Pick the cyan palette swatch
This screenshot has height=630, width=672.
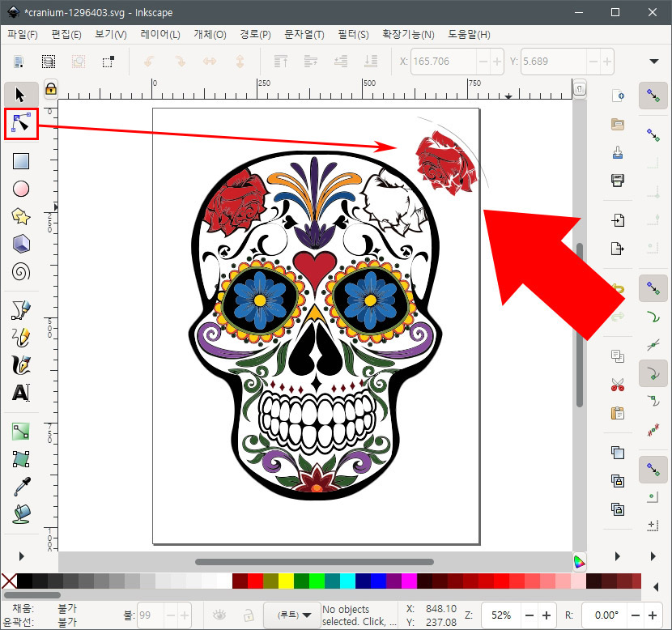tap(347, 581)
